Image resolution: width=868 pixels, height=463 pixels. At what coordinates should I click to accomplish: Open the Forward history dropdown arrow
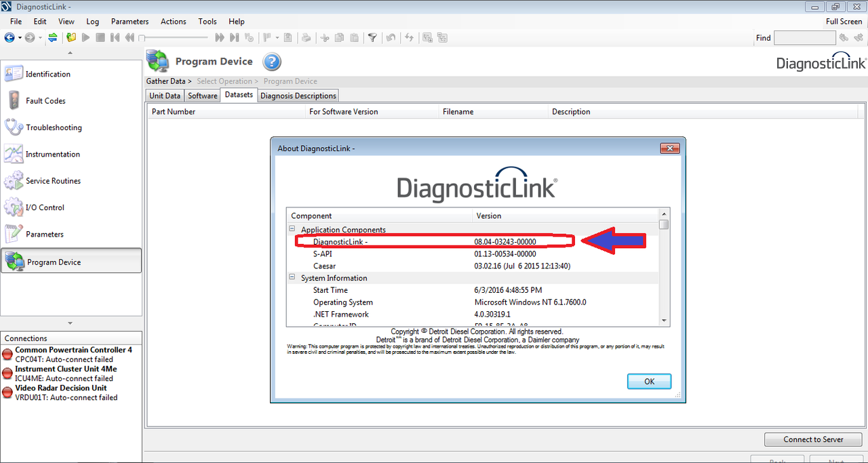point(40,38)
